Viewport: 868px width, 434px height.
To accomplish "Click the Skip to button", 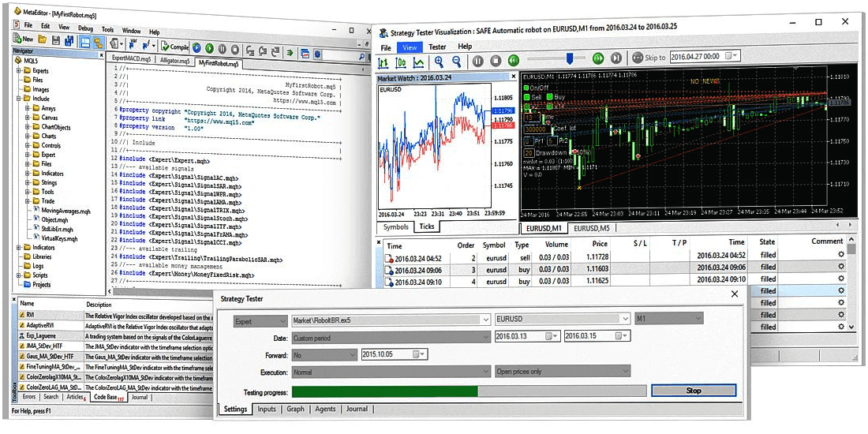I will 649,58.
